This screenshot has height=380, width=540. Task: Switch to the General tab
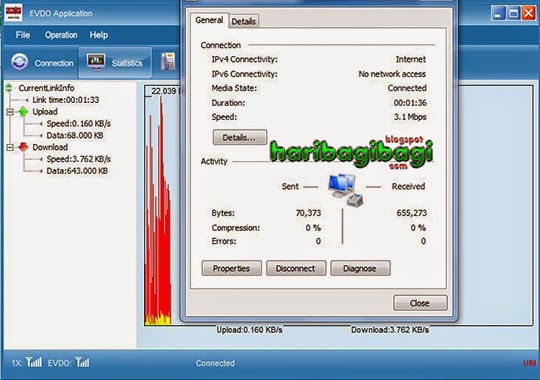(x=209, y=20)
